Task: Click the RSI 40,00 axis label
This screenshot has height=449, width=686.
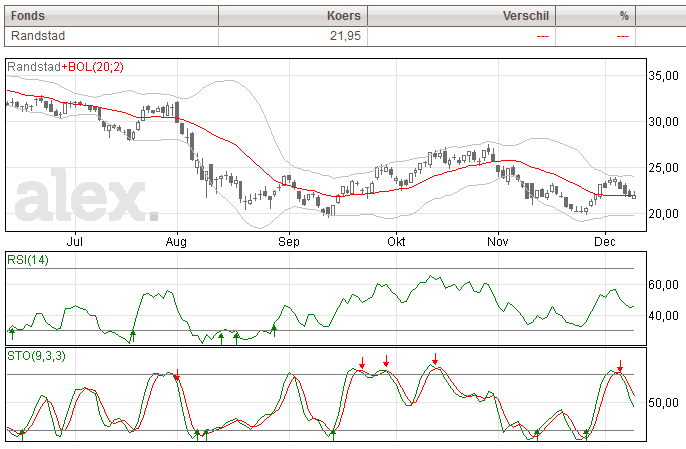Action: tap(663, 316)
